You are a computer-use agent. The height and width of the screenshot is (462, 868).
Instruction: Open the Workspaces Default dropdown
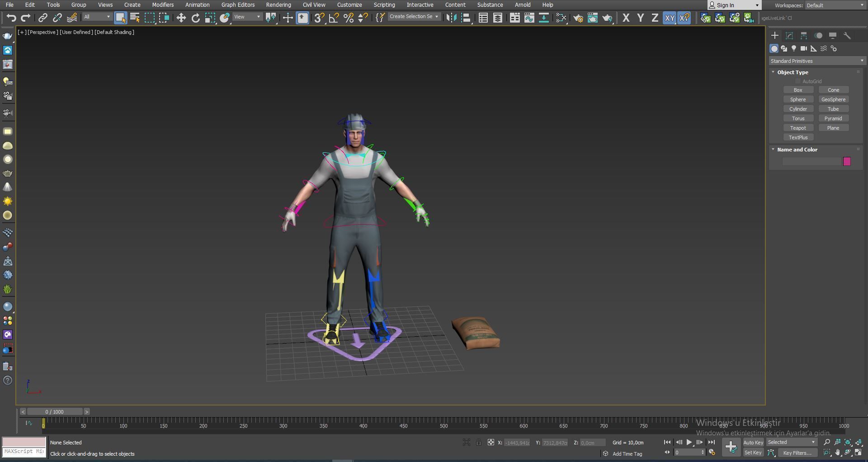click(x=835, y=5)
